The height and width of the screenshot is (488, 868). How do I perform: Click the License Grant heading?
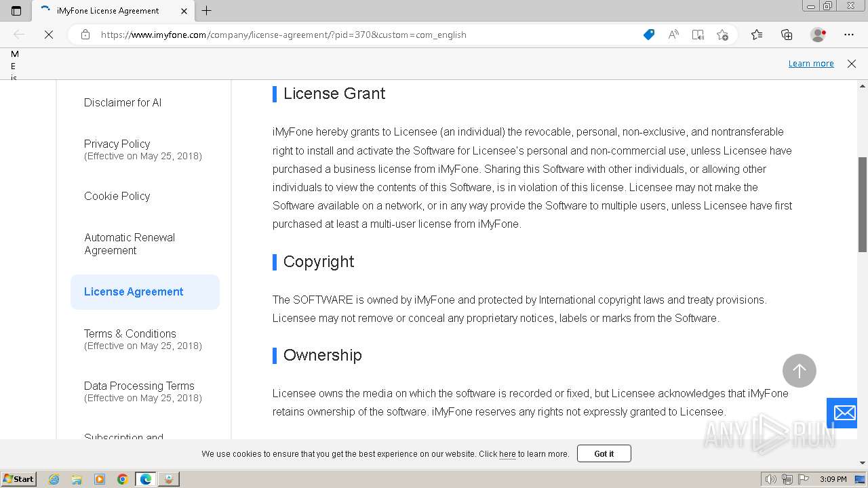coord(334,94)
